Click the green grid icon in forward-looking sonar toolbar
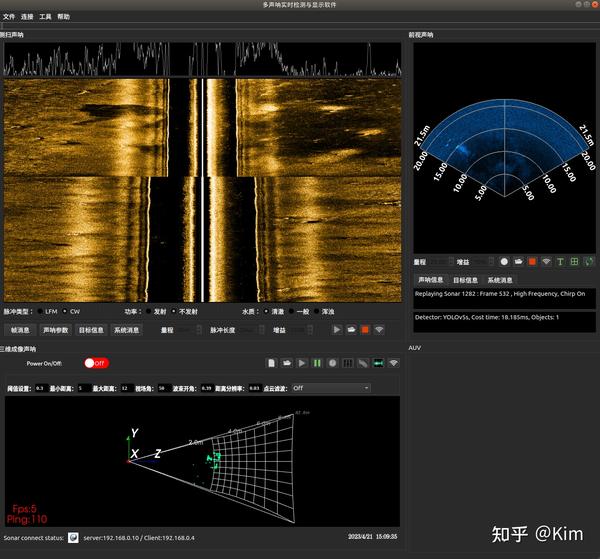 tap(574, 262)
